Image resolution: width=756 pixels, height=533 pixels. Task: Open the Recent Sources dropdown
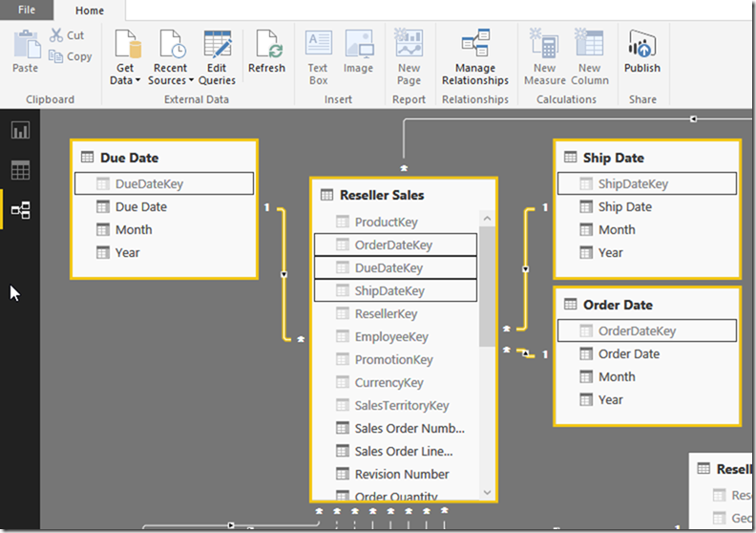click(171, 58)
